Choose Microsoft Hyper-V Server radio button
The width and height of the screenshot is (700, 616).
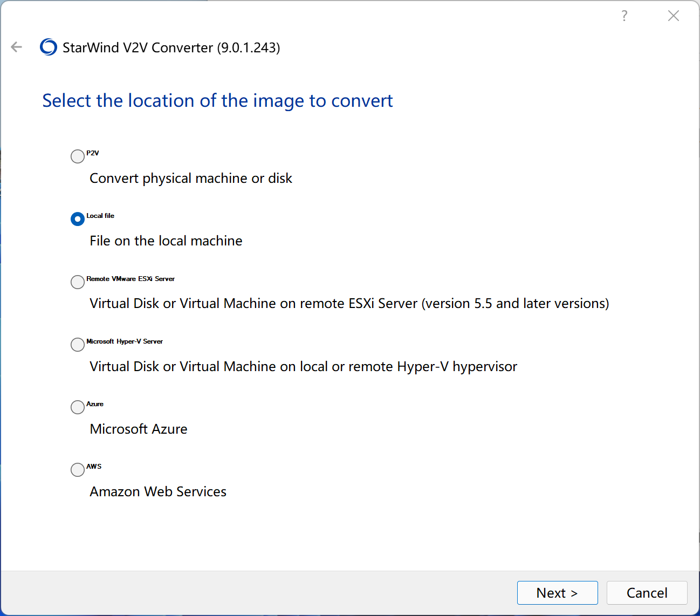tap(78, 345)
